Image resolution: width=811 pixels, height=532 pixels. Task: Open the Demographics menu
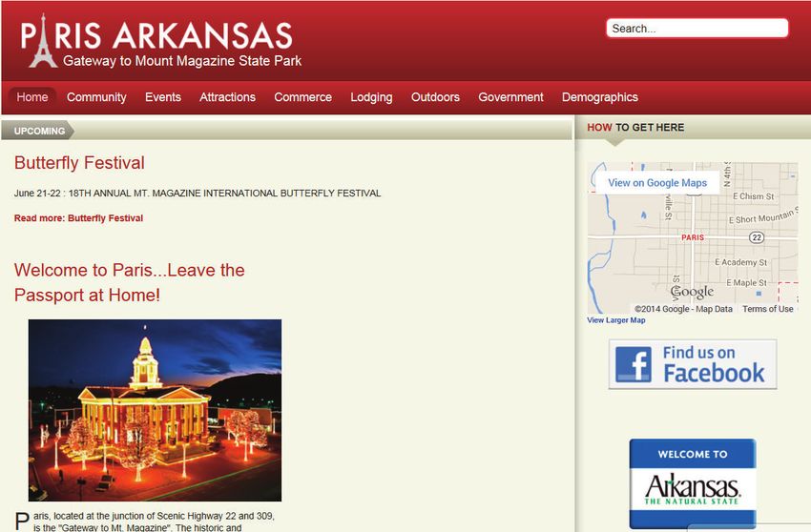(x=600, y=97)
